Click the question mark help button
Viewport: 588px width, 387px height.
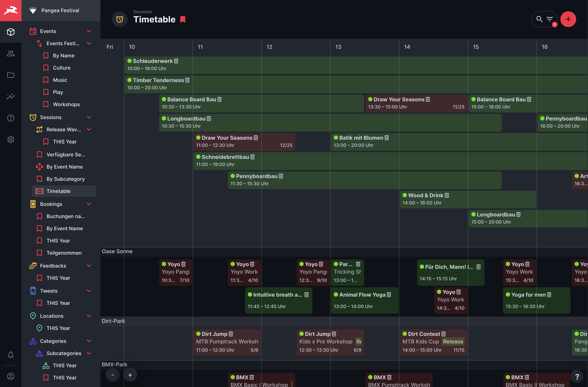click(577, 377)
